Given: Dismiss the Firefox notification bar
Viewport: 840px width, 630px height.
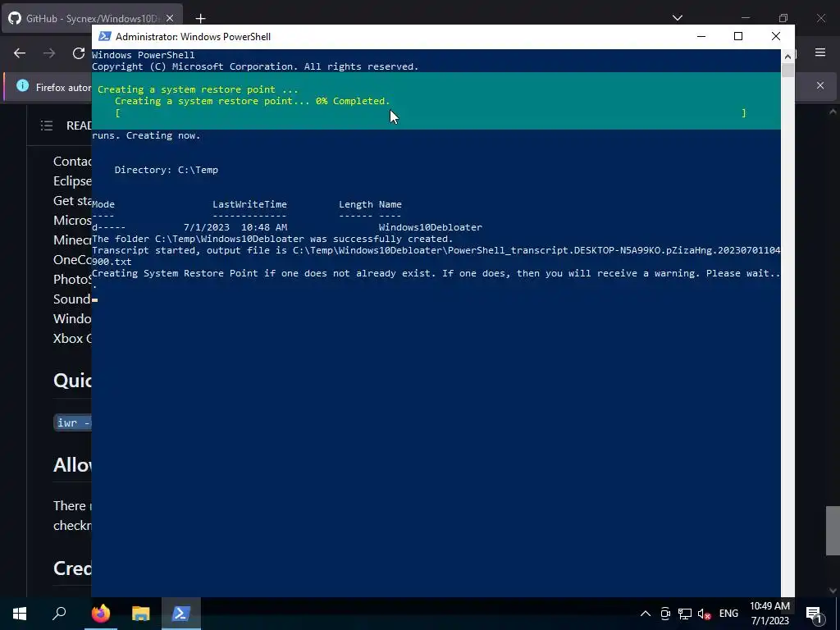Looking at the screenshot, I should pos(820,85).
